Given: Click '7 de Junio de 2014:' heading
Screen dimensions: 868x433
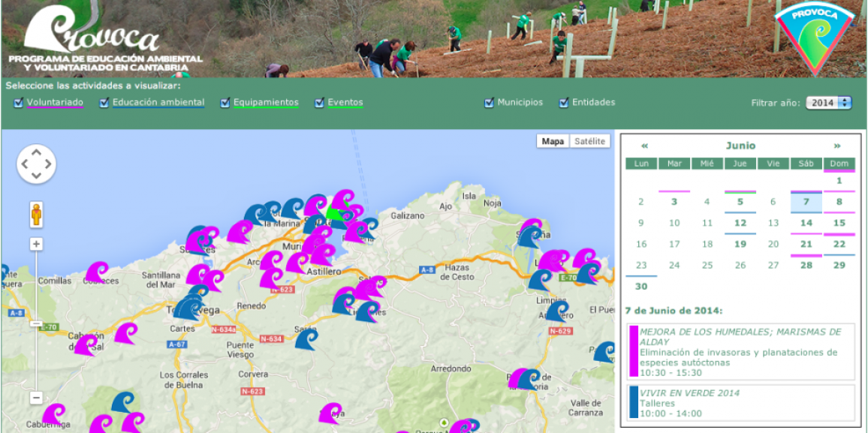Looking at the screenshot, I should (x=674, y=311).
